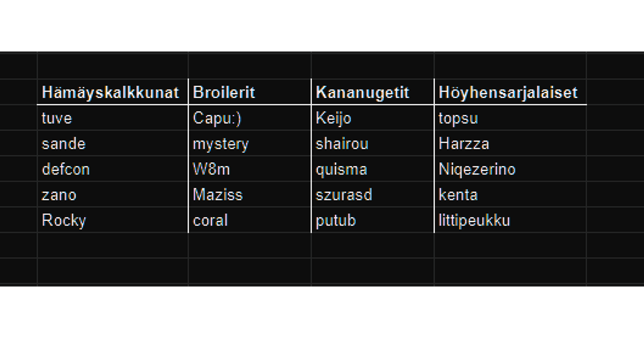Click the mystery cell
The height and width of the screenshot is (338, 644).
pos(221,144)
